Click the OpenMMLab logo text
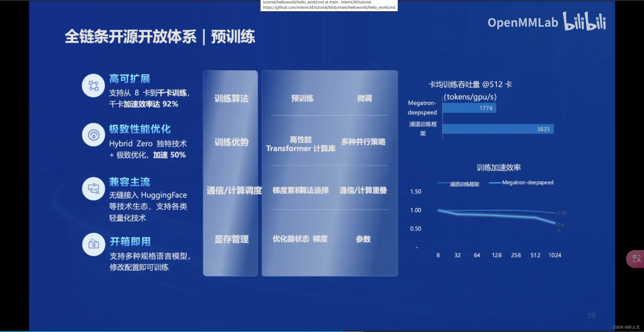644x332 pixels. [x=523, y=23]
